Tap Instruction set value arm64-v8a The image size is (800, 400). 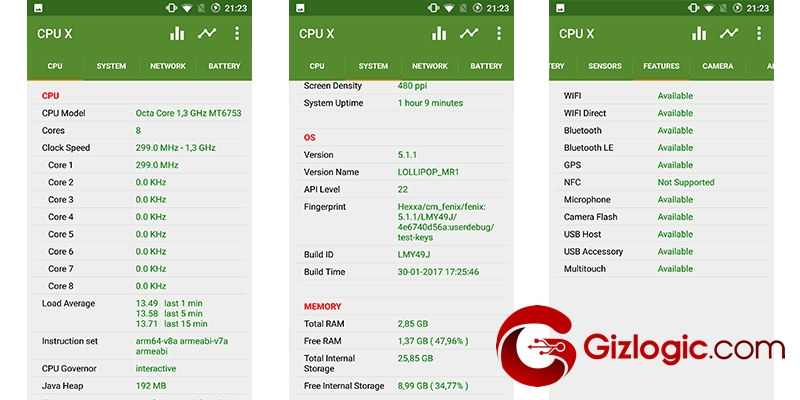coord(182,346)
